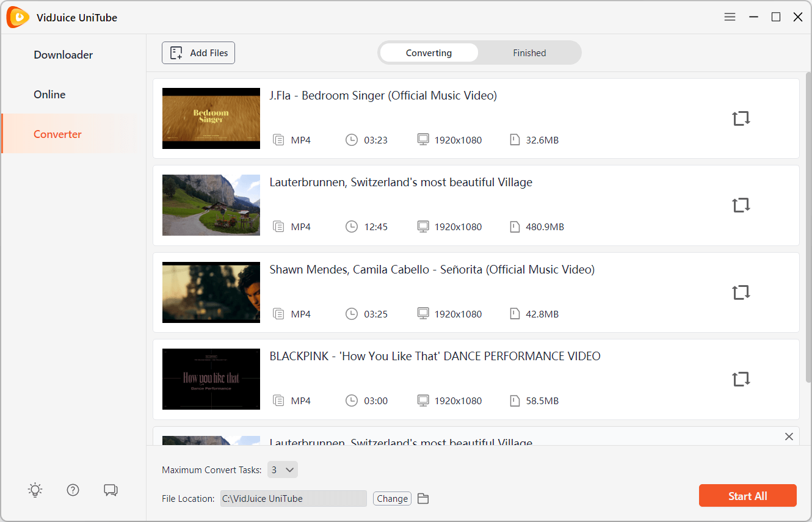Click convert icon for BLACKPINK video

click(x=741, y=379)
